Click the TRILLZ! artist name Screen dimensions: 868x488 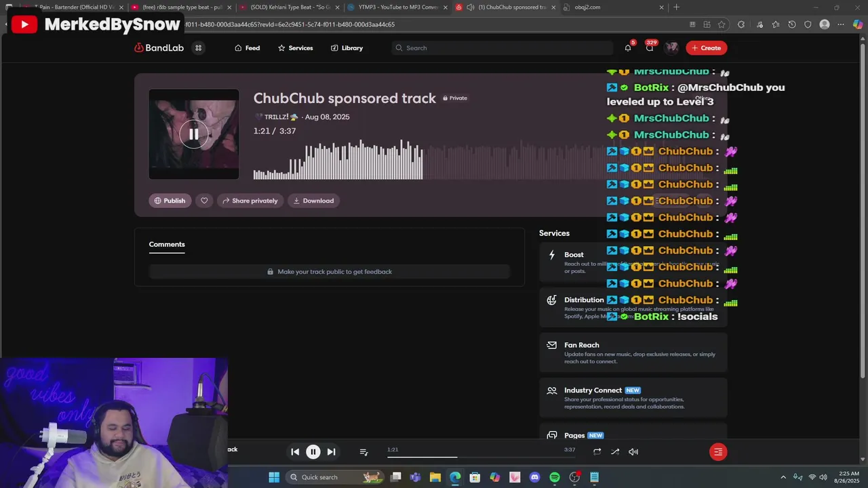click(x=276, y=117)
